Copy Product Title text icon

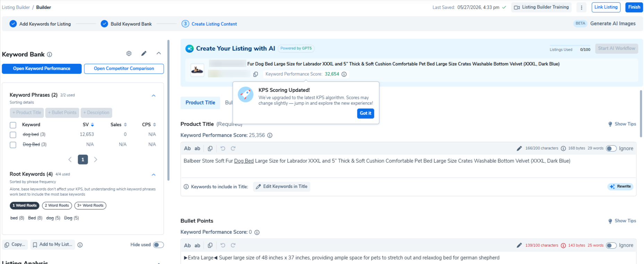click(210, 148)
